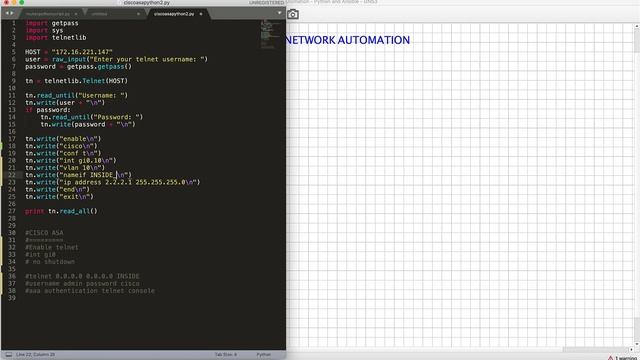Viewport: 640px width, 360px height.
Task: Click the GNS3 horizontal scrollbar thumb
Action: [x=595, y=350]
